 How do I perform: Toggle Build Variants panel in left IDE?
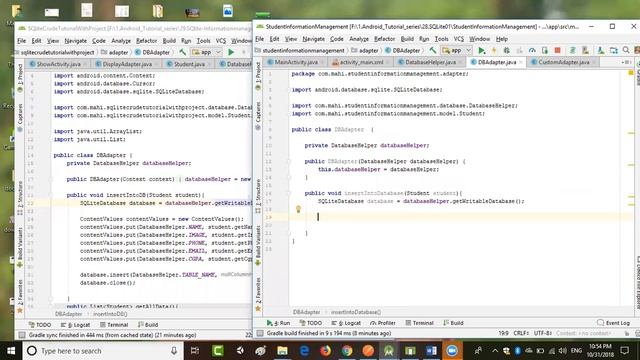point(20,248)
